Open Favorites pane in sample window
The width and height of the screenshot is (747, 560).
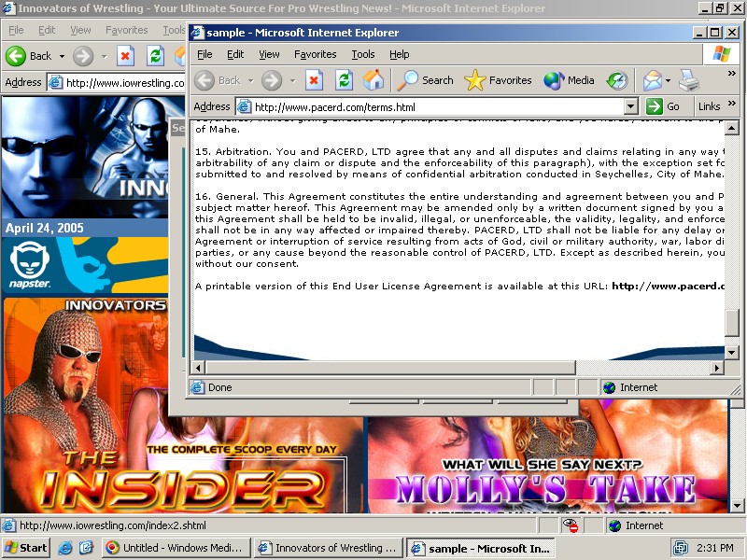(498, 80)
